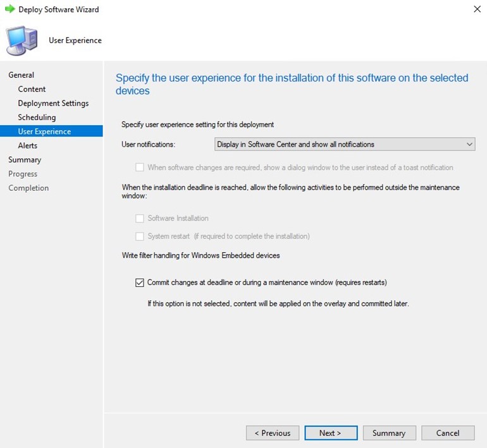Open the User notifications dropdown
The image size is (487, 448).
pos(345,144)
